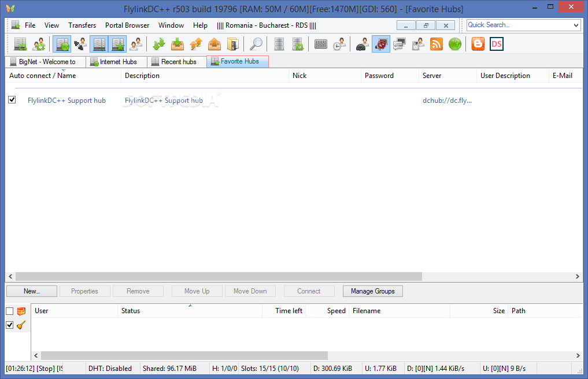The height and width of the screenshot is (379, 588).
Task: Open the Transfers menu
Action: click(x=82, y=25)
